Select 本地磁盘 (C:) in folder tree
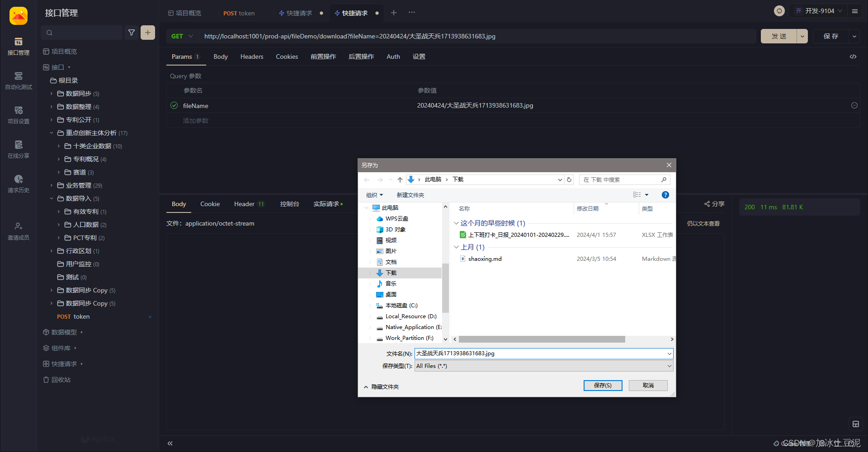This screenshot has width=868, height=452. click(x=397, y=306)
